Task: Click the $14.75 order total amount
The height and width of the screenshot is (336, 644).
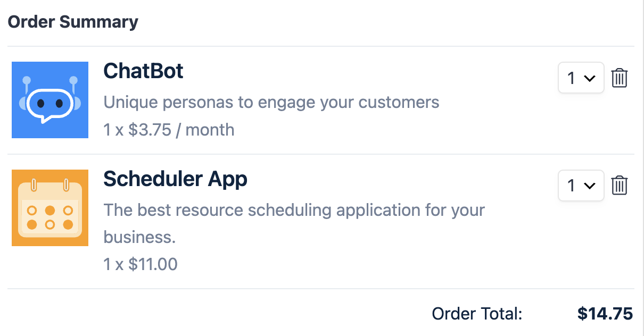Action: (x=605, y=314)
